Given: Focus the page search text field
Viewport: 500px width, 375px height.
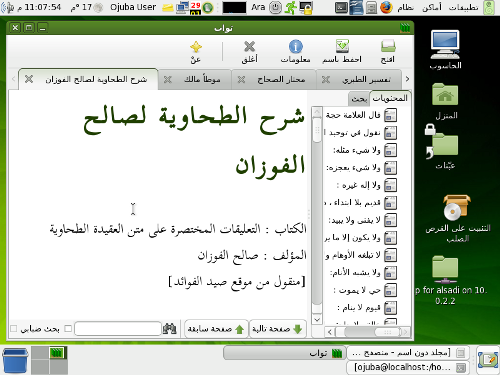Looking at the screenshot, I should tap(118, 329).
